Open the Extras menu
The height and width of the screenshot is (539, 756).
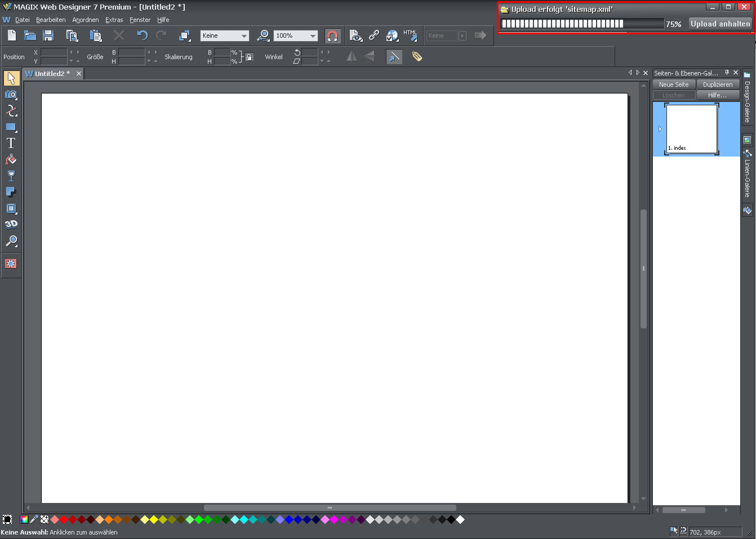click(x=114, y=20)
